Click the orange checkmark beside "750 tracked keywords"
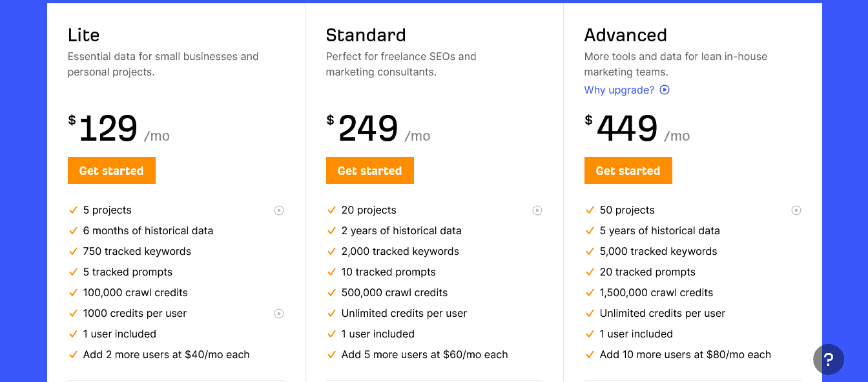The height and width of the screenshot is (382, 868). pos(73,251)
